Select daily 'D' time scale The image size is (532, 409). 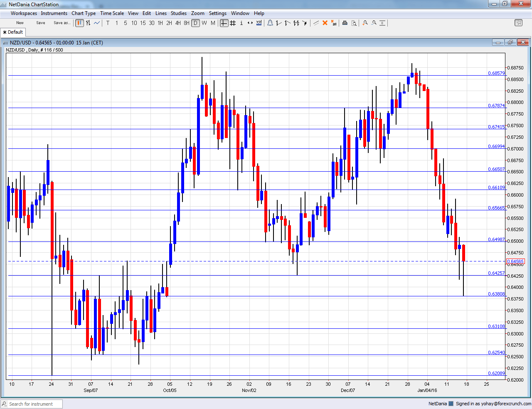pyautogui.click(x=195, y=23)
